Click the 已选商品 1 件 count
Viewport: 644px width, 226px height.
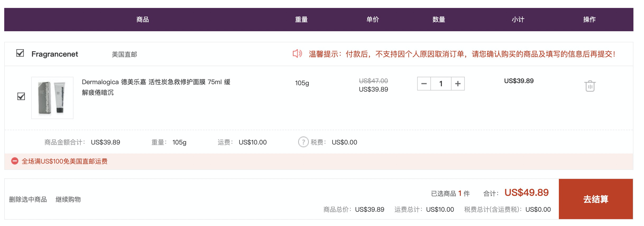coord(450,193)
